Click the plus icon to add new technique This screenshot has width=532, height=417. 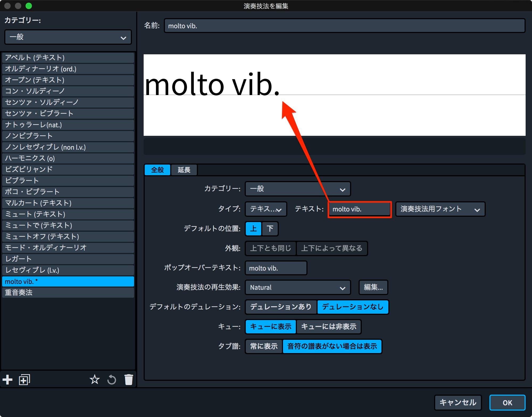[7, 379]
